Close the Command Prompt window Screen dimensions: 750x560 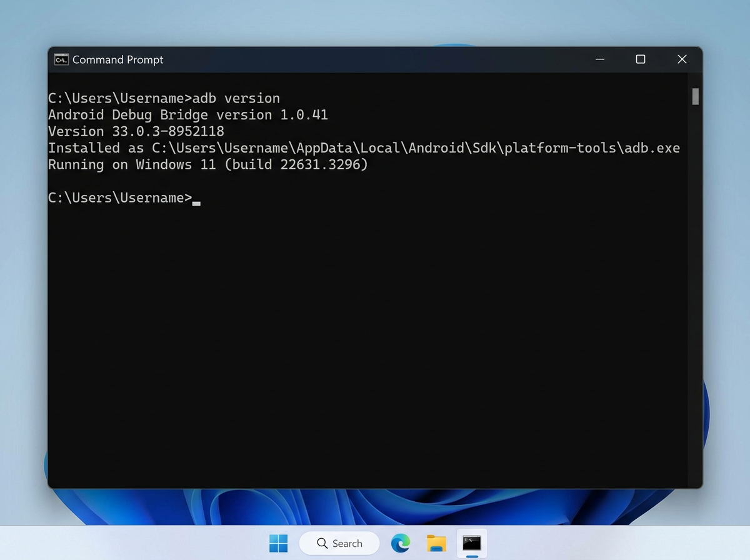click(682, 59)
